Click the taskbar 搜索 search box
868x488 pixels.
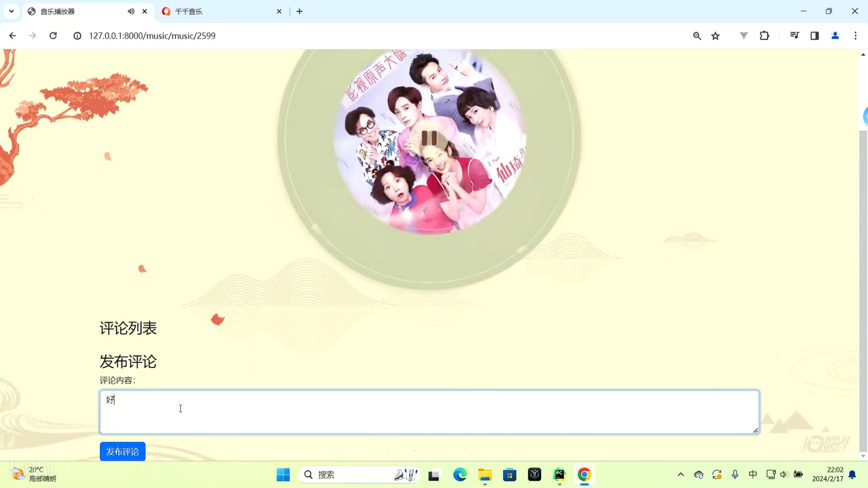click(359, 474)
